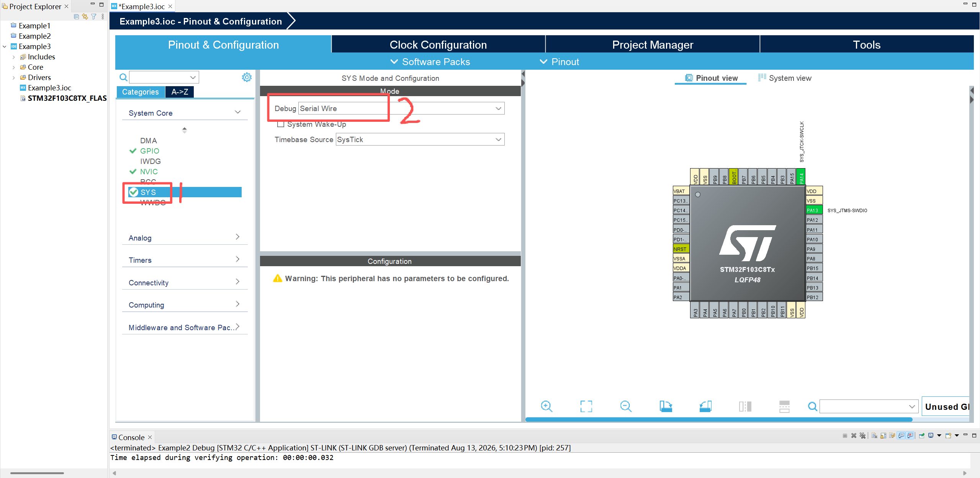The width and height of the screenshot is (980, 478).
Task: Select the GPIO peripheral
Action: click(x=149, y=151)
